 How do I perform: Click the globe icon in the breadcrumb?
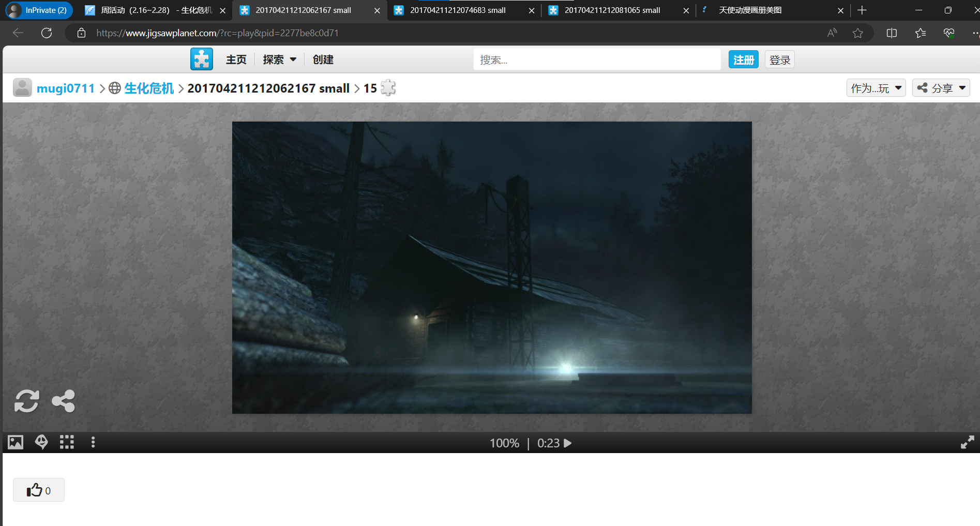(x=114, y=88)
